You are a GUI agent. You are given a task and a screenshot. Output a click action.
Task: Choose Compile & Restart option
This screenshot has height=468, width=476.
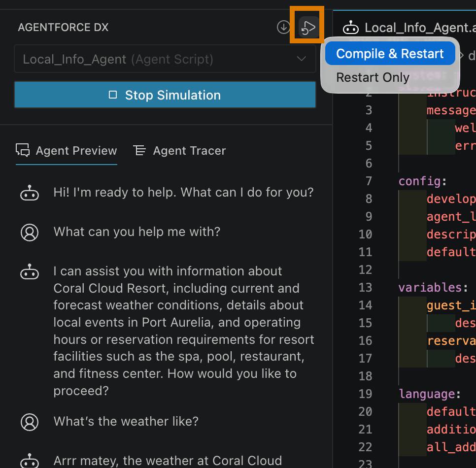390,54
